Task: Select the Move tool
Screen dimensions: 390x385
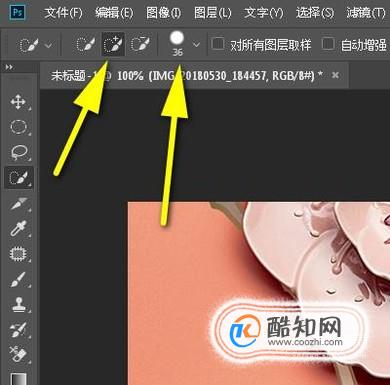Action: pyautogui.click(x=18, y=102)
